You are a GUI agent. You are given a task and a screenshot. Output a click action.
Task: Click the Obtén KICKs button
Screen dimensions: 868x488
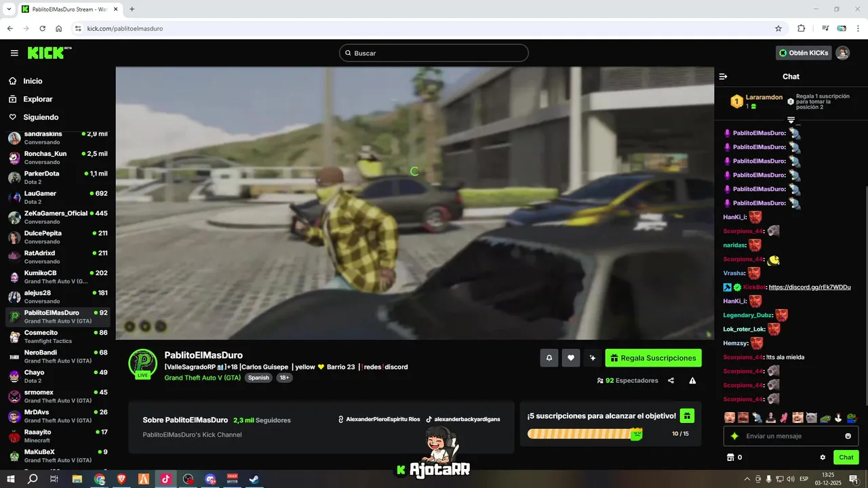click(804, 53)
